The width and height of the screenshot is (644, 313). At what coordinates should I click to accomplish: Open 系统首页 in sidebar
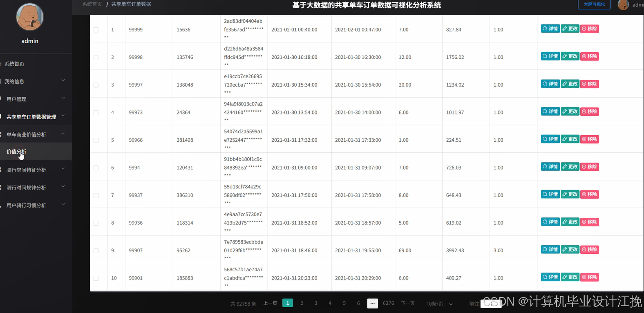pos(14,64)
